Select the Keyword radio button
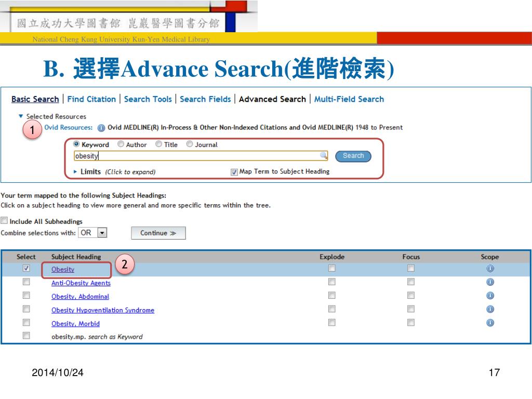Image resolution: width=532 pixels, height=399 pixels. click(76, 144)
